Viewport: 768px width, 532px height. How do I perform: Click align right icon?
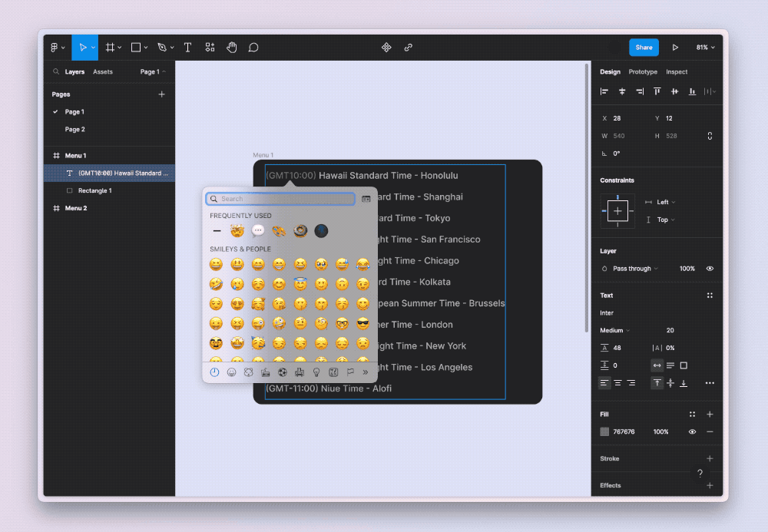[x=640, y=91]
